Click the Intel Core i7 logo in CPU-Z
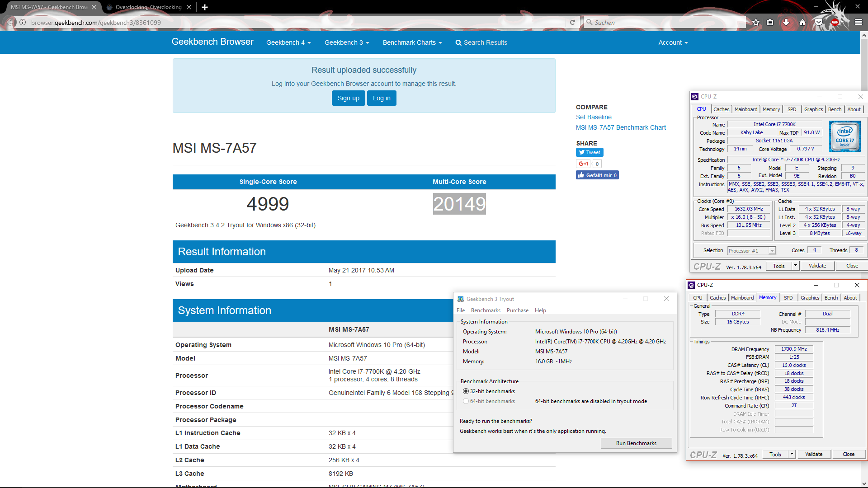The height and width of the screenshot is (488, 868). point(844,136)
